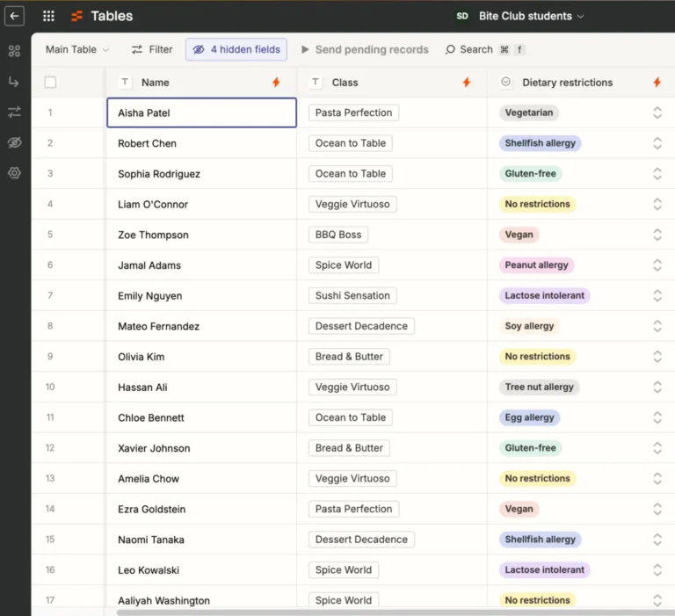Click the Tree nut allergy tag
Screen dimensions: 675x616
(x=539, y=387)
